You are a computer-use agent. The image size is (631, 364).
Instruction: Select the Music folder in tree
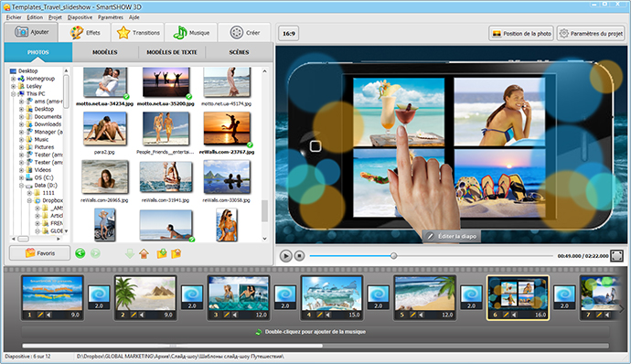pyautogui.click(x=41, y=140)
